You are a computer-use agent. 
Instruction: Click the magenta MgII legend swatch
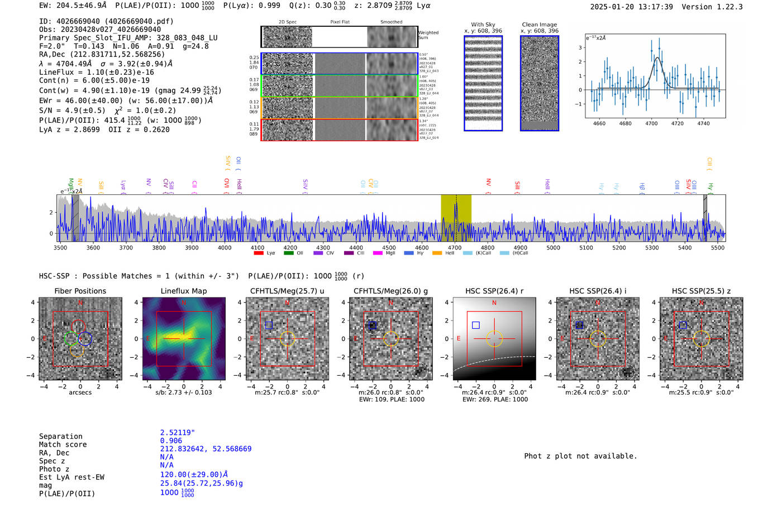pos(378,253)
